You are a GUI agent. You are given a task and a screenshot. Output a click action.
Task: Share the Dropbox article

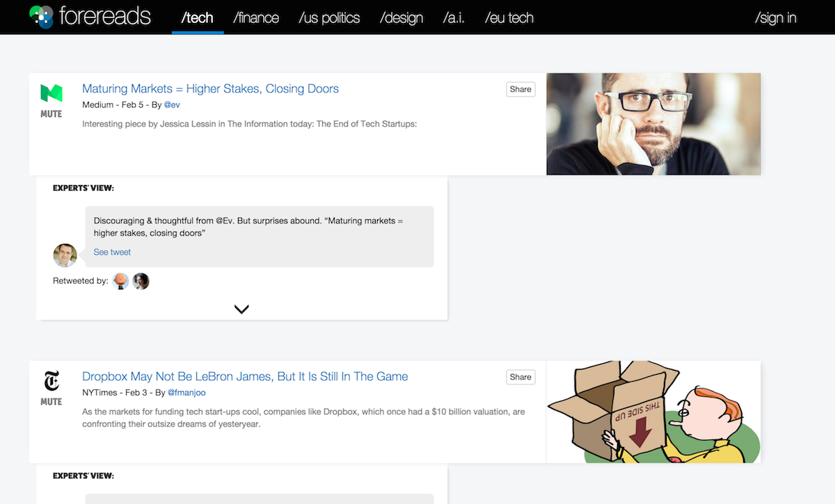[520, 377]
